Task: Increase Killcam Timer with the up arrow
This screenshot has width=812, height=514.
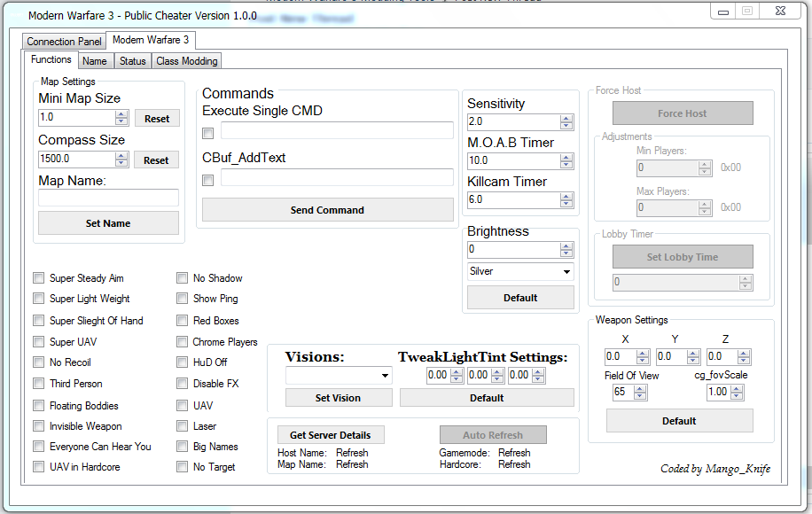Action: pyautogui.click(x=566, y=197)
